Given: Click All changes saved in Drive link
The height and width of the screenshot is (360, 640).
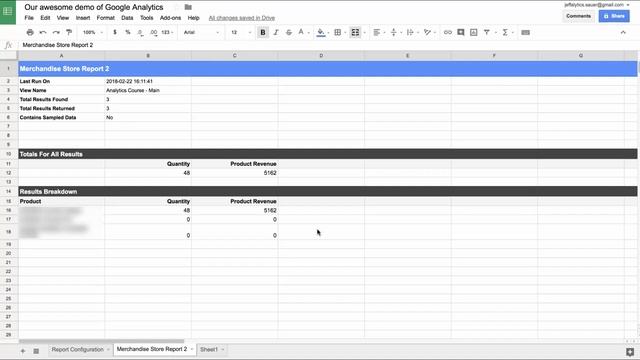Looking at the screenshot, I should 242,18.
